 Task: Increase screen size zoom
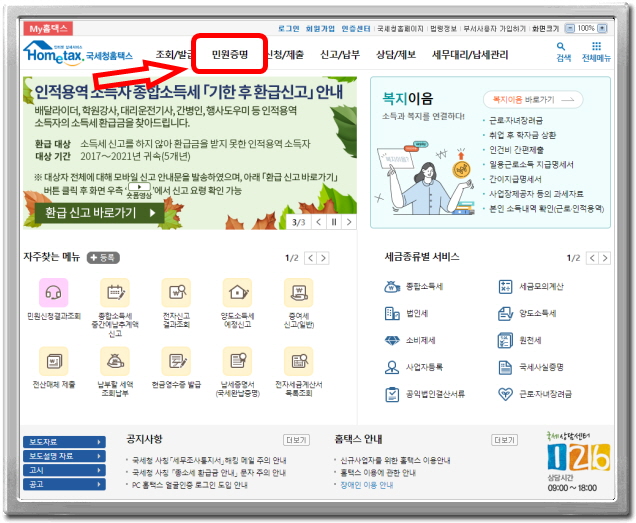[603, 28]
